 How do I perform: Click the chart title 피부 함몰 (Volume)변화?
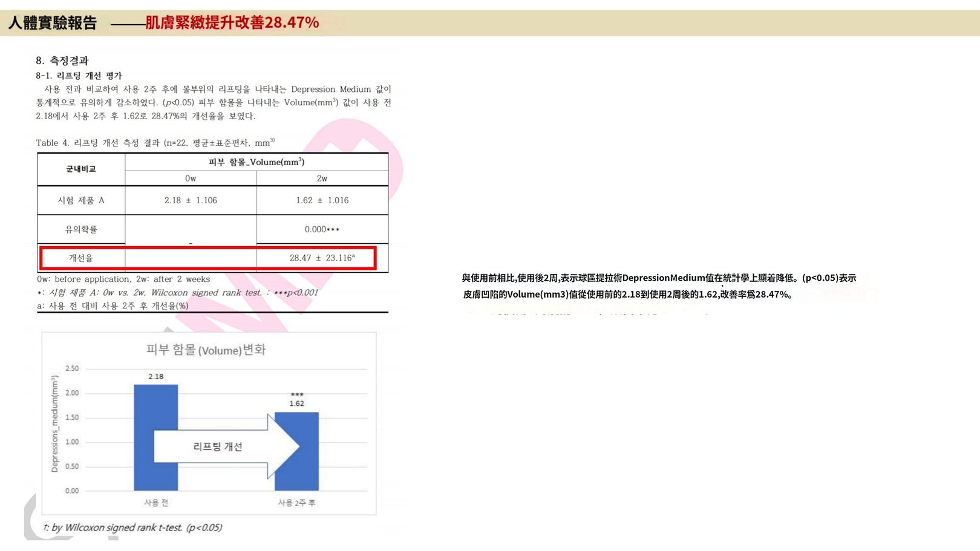[x=206, y=350]
